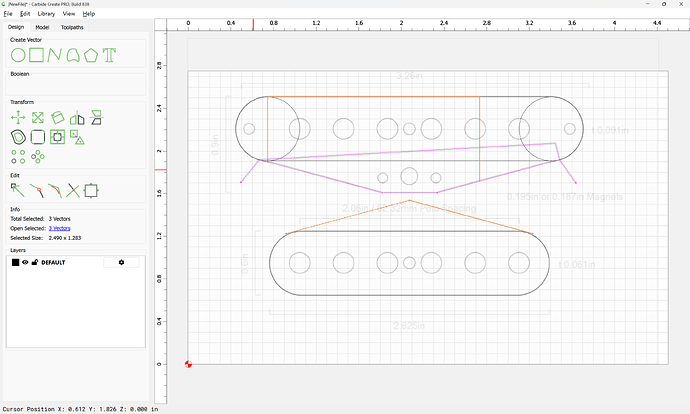The height and width of the screenshot is (414, 690).
Task: Open the Help menu
Action: click(89, 14)
